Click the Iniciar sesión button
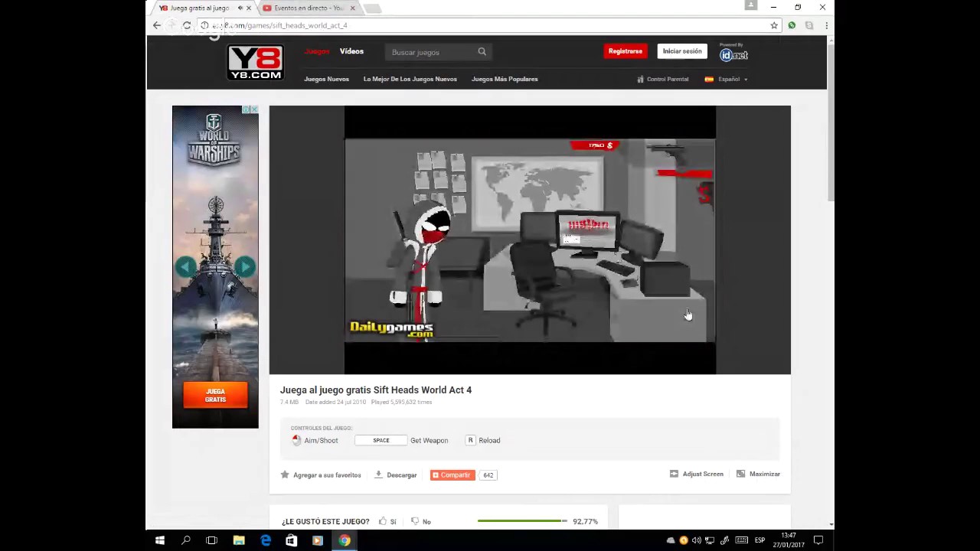 coord(682,51)
